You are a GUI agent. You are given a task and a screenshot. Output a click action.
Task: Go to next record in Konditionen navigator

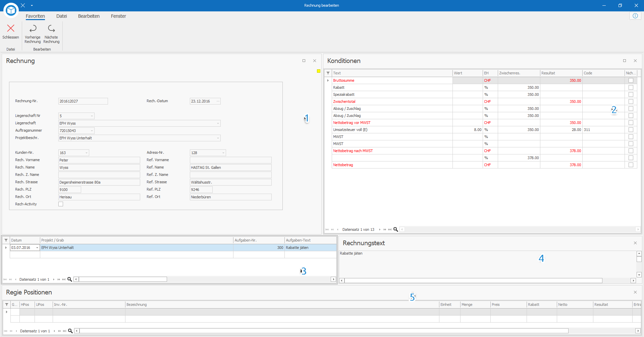380,229
